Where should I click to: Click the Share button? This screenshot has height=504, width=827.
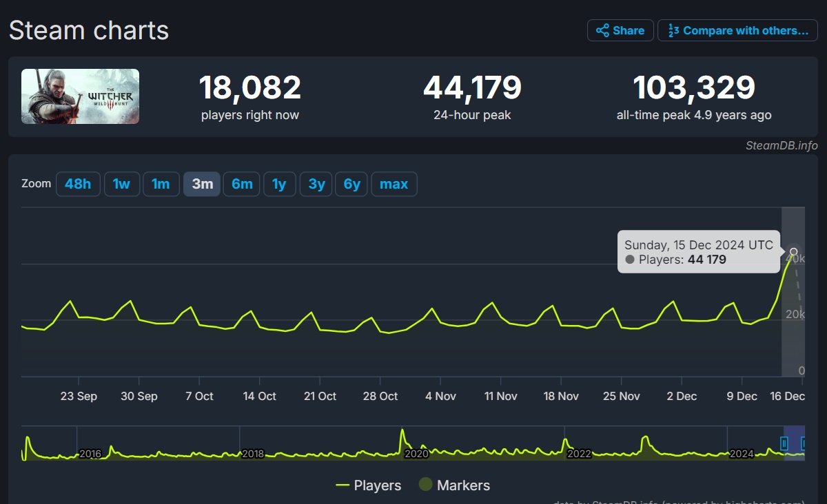point(620,30)
